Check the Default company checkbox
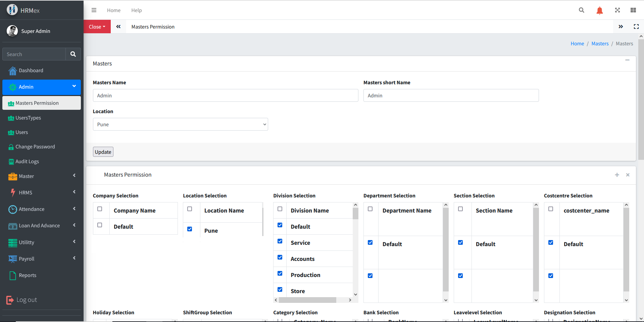This screenshot has width=644, height=322. click(x=100, y=225)
